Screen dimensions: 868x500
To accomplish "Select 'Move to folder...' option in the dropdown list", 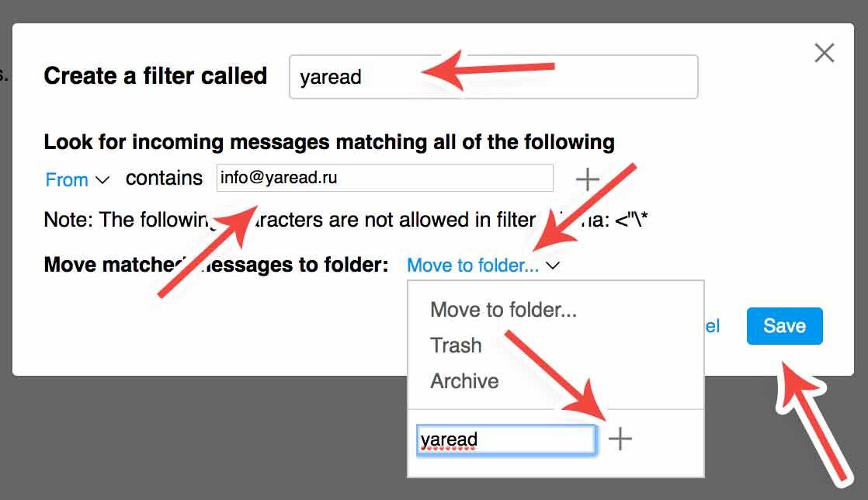I will tap(503, 311).
